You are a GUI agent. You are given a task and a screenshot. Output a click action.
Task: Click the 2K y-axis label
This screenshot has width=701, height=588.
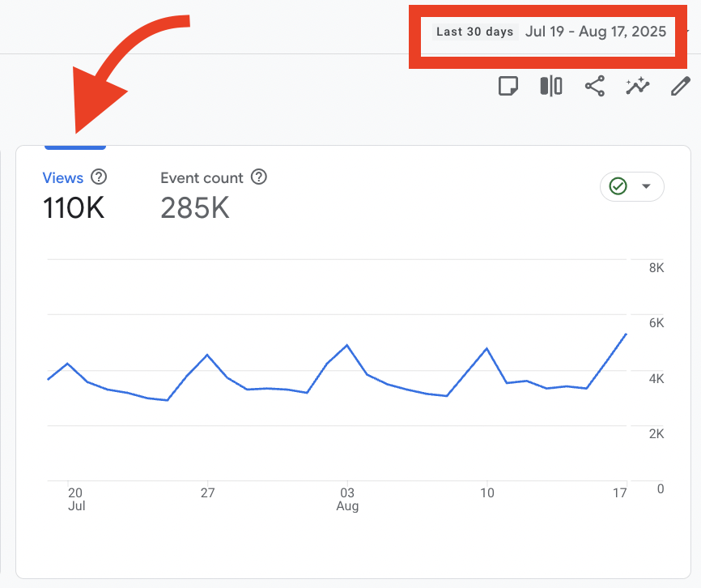(x=656, y=434)
